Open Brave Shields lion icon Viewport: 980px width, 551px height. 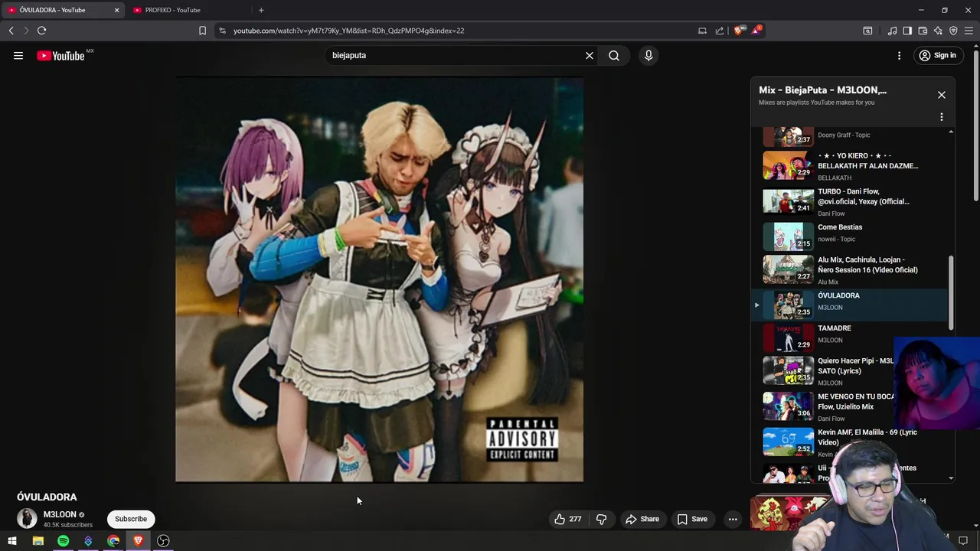[738, 31]
